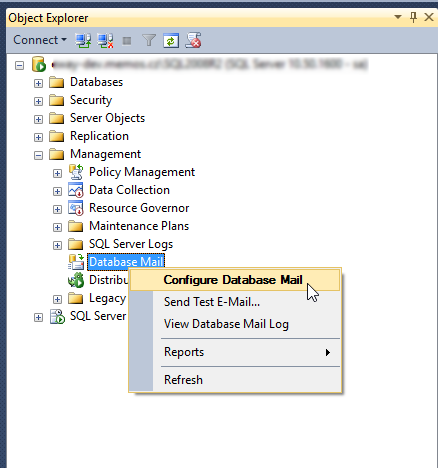The image size is (438, 468).
Task: Select the Maintenance Plans item
Action: point(139,226)
